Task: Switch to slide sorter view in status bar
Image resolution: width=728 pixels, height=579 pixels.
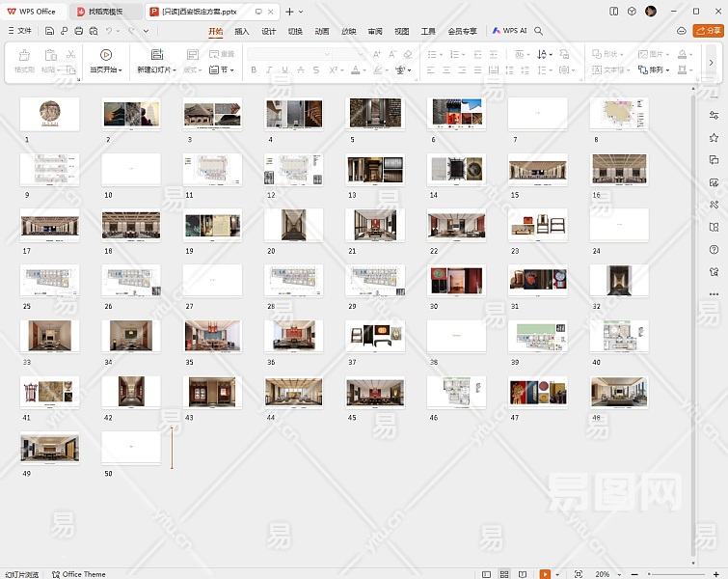Action: [505, 574]
